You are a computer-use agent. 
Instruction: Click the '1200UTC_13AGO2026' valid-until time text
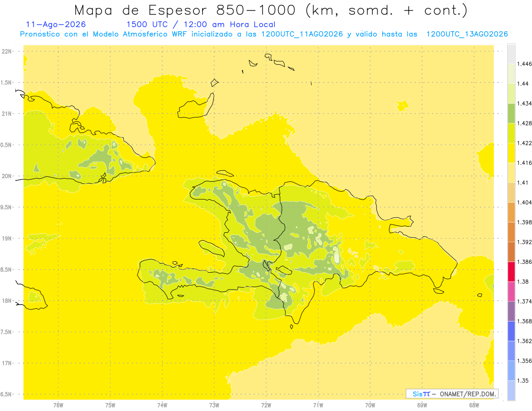tap(467, 35)
